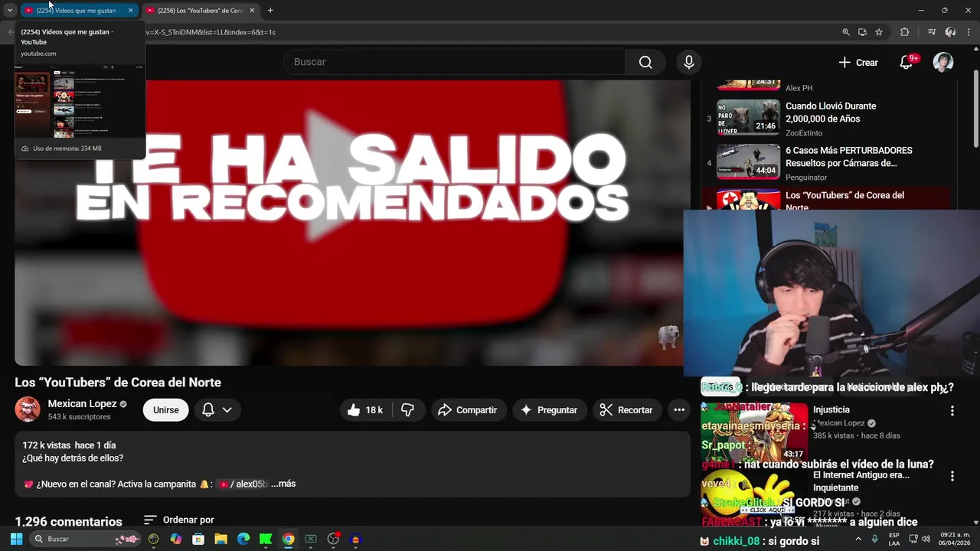This screenshot has width=980, height=551.
Task: Open the browser zoom magnifier icon
Action: click(x=846, y=32)
